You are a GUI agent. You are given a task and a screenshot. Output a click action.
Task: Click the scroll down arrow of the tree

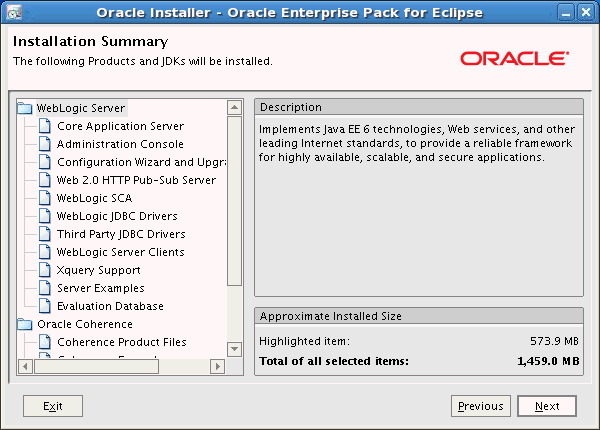235,349
